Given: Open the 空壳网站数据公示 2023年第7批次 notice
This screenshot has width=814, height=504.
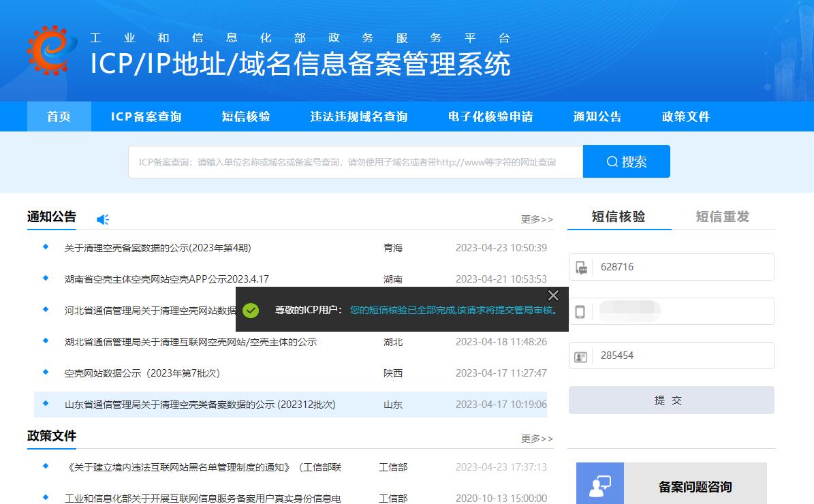Looking at the screenshot, I should [x=142, y=373].
